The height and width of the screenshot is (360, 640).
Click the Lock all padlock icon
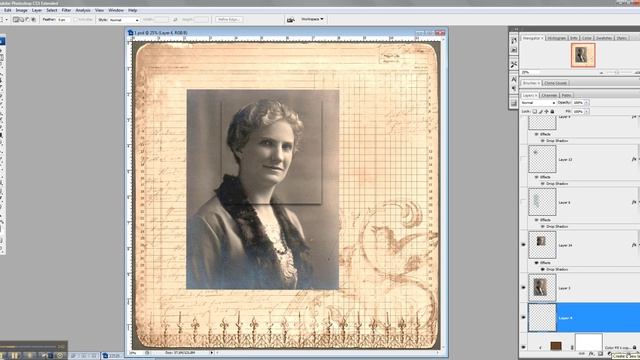coord(553,111)
